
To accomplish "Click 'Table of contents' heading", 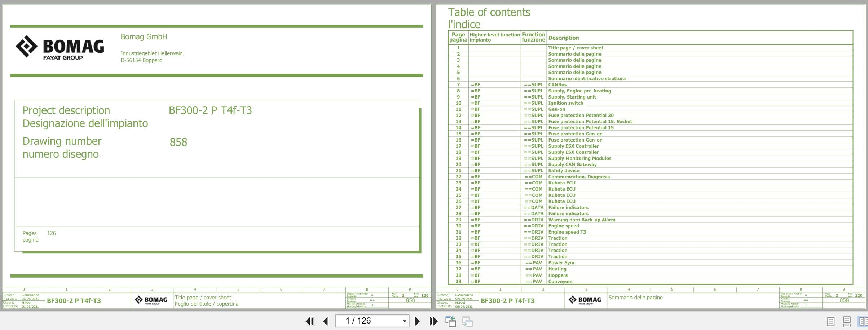I will 489,12.
